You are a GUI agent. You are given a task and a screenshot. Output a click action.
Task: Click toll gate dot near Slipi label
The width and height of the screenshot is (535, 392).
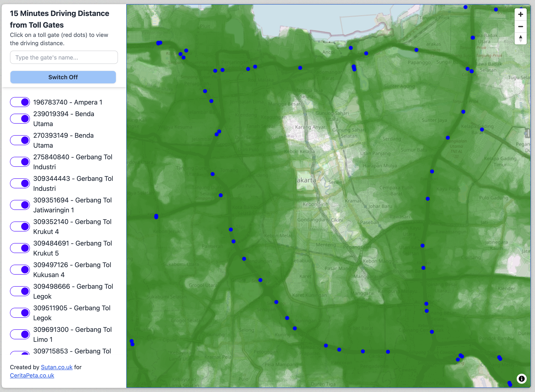point(231,229)
